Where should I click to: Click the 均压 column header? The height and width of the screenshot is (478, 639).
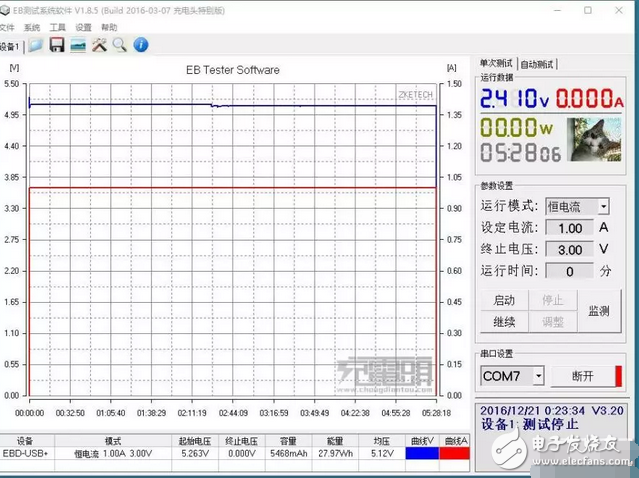pyautogui.click(x=382, y=441)
